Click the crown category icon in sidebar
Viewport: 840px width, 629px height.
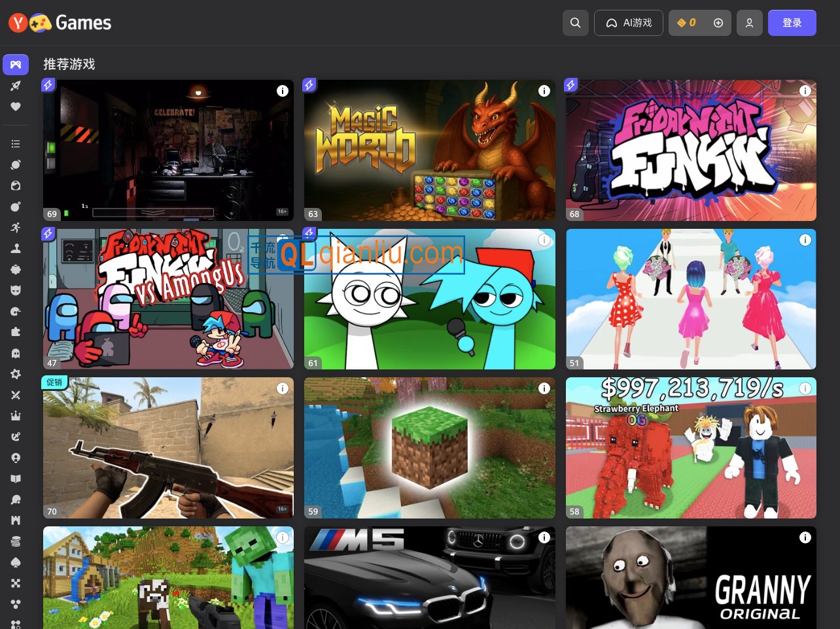pyautogui.click(x=16, y=415)
